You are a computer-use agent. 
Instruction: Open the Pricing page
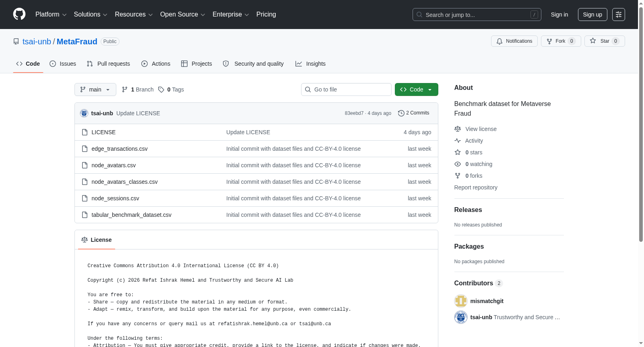pos(266,15)
